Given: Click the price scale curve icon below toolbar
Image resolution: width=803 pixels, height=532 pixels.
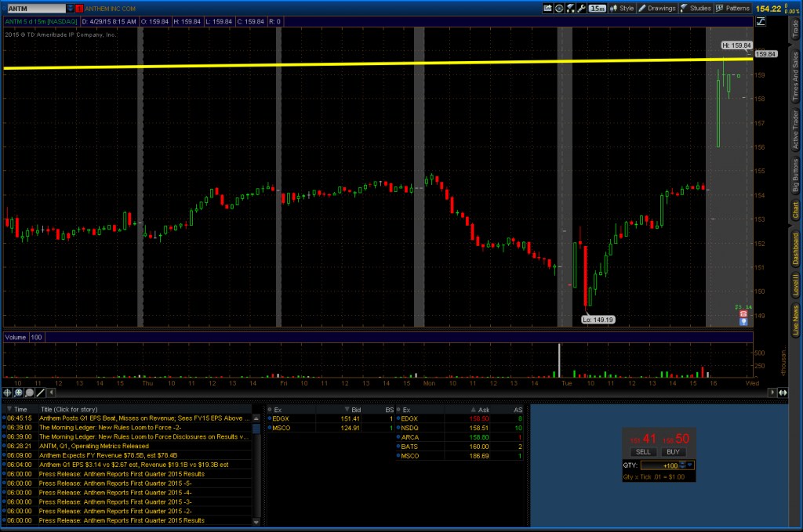Looking at the screenshot, I should pyautogui.click(x=761, y=21).
